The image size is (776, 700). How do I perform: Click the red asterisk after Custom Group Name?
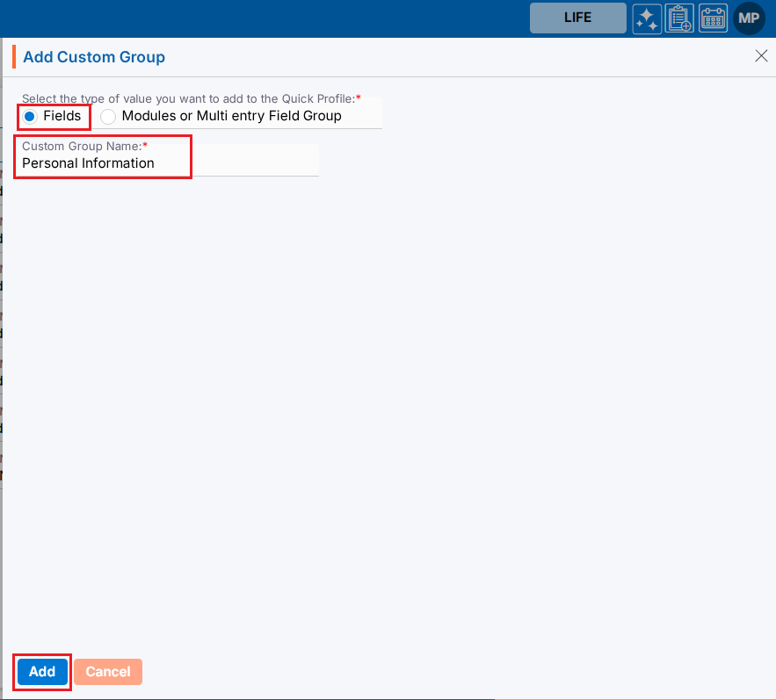(x=145, y=146)
